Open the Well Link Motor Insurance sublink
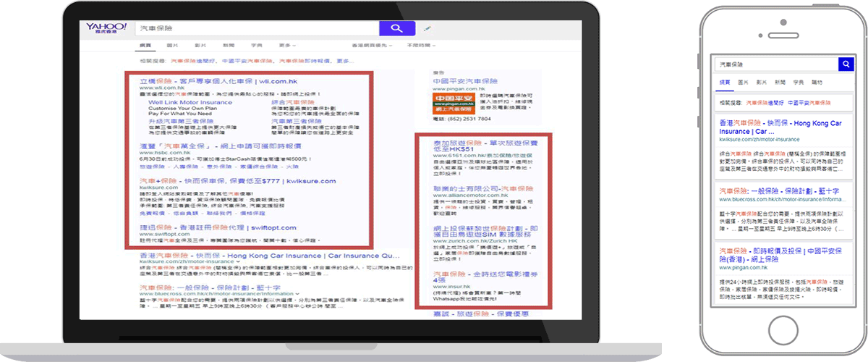 coord(190,103)
